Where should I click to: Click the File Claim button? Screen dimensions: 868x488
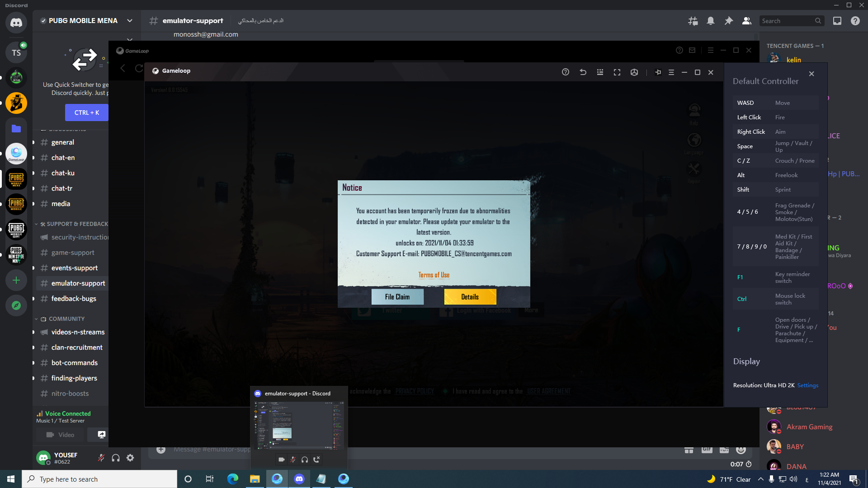(x=397, y=297)
